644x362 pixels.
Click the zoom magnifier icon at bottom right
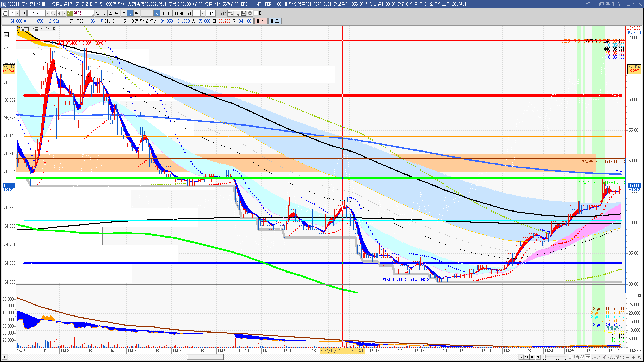pyautogui.click(x=622, y=357)
